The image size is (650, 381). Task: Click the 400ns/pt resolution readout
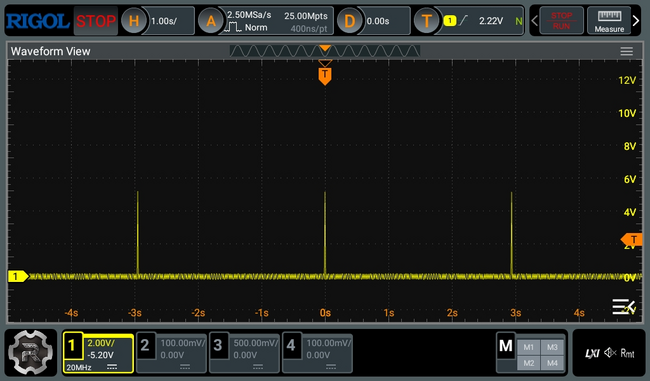tap(309, 29)
